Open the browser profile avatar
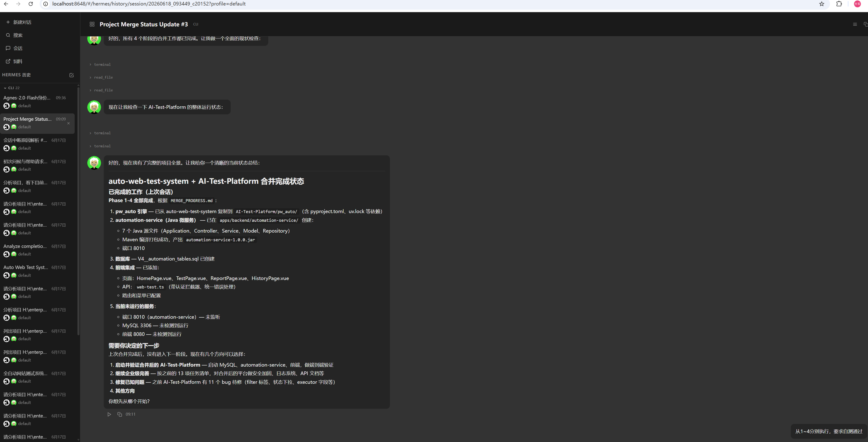Screen dimensions: 868x442 click(x=857, y=4)
